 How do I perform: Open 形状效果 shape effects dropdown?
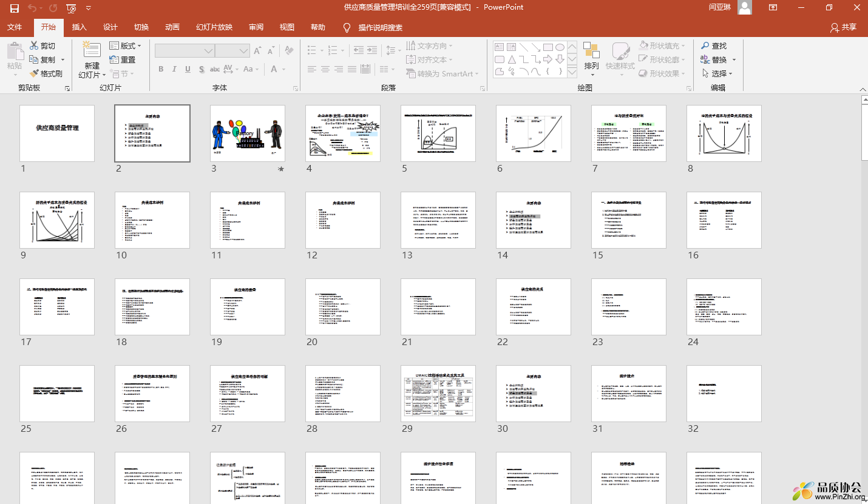tap(662, 73)
